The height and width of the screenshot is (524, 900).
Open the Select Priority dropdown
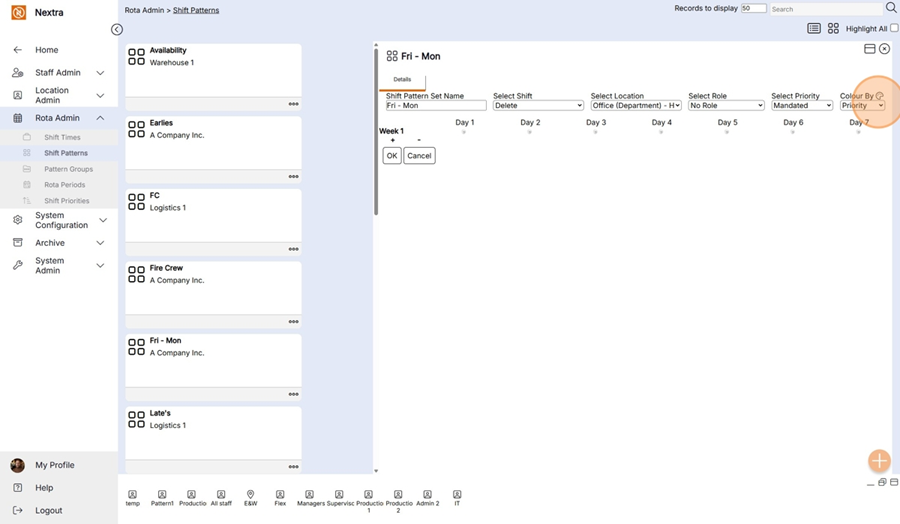click(x=802, y=106)
